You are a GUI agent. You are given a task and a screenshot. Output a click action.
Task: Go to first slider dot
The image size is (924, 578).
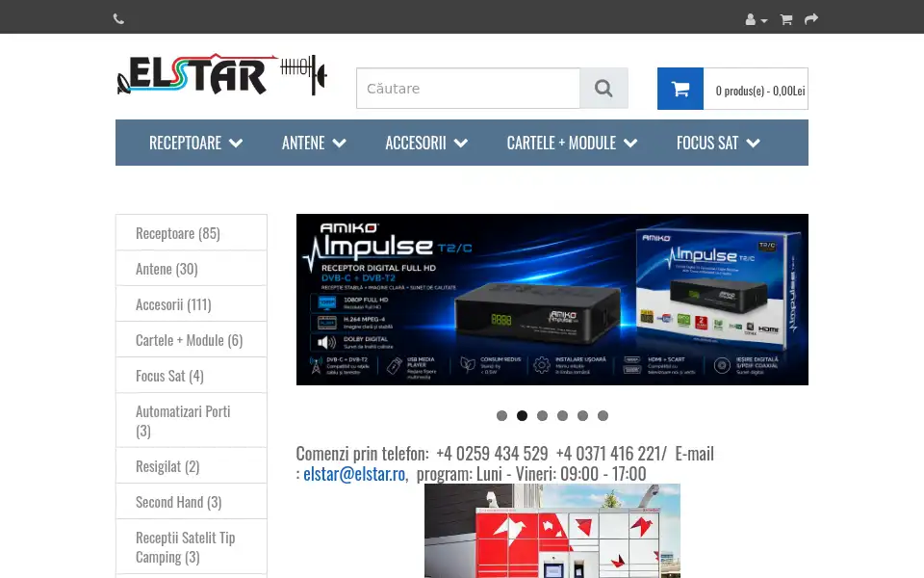pos(502,416)
